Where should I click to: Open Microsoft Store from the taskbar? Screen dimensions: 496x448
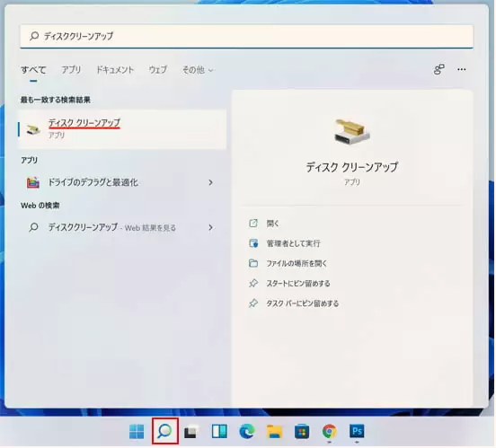302,432
